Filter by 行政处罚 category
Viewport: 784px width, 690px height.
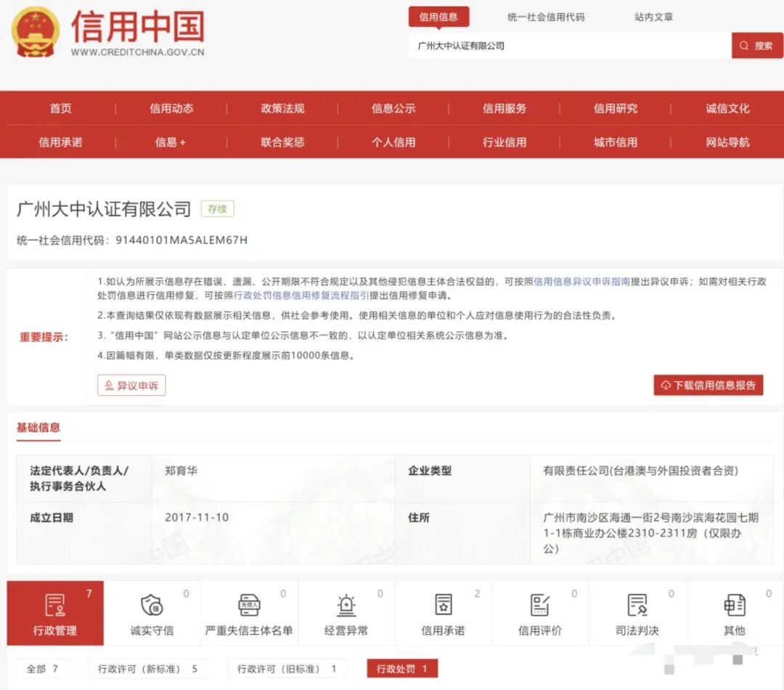pyautogui.click(x=401, y=668)
